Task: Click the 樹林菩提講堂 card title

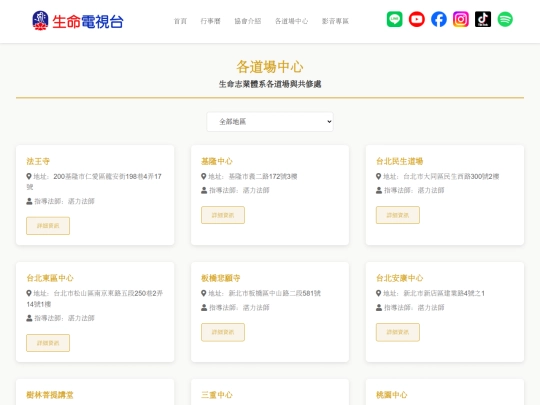Action: (50, 395)
